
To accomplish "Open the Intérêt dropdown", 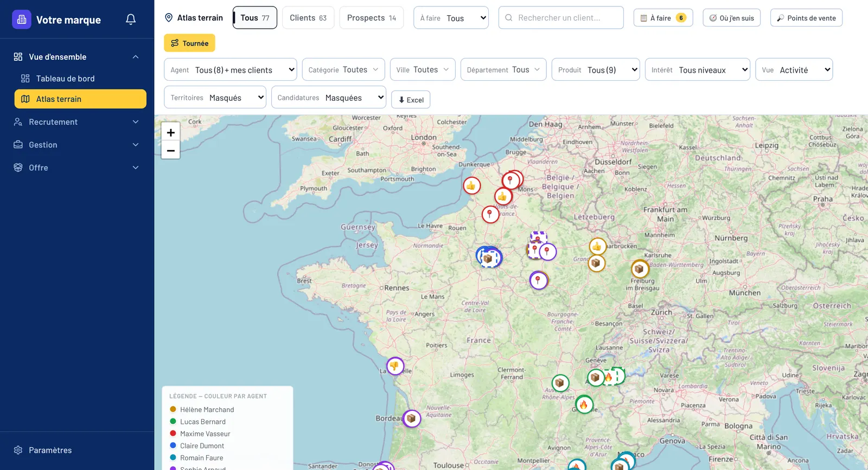I will [698, 69].
